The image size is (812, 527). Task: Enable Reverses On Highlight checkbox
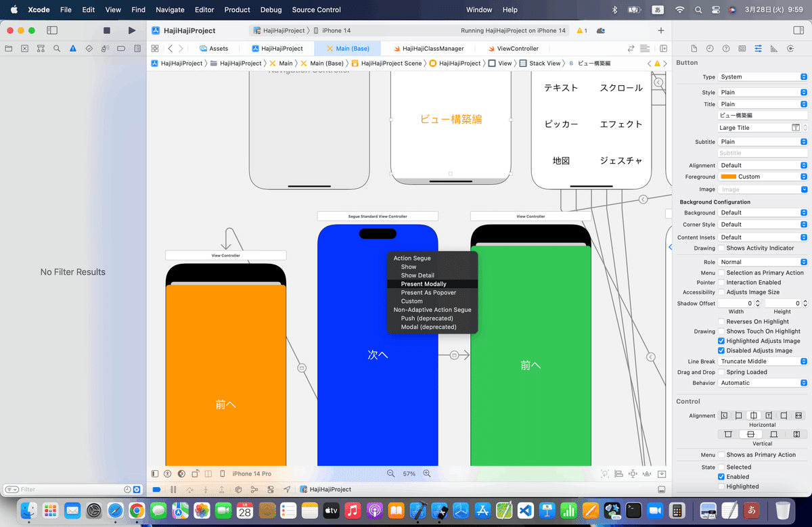721,321
